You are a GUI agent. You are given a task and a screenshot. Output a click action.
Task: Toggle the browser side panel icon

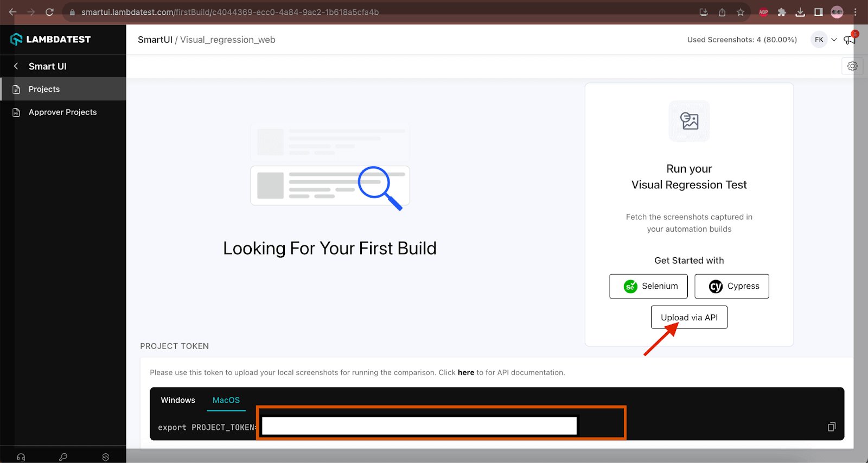pos(819,12)
